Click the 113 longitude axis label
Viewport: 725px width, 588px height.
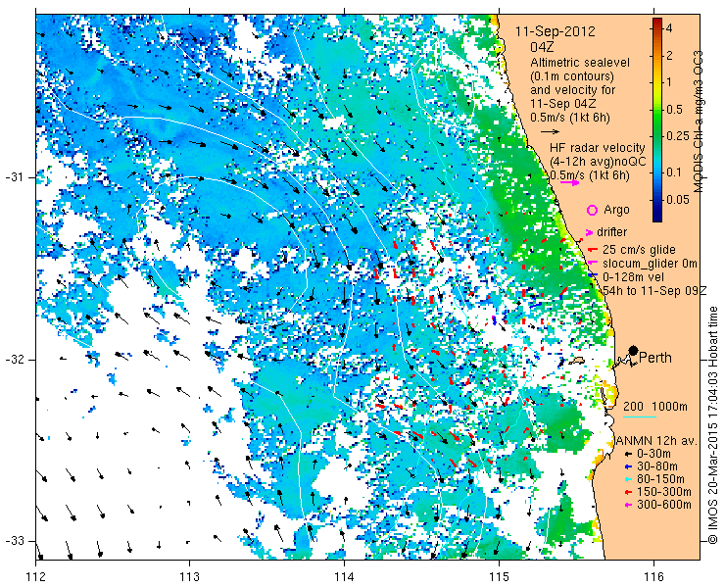[x=189, y=577]
